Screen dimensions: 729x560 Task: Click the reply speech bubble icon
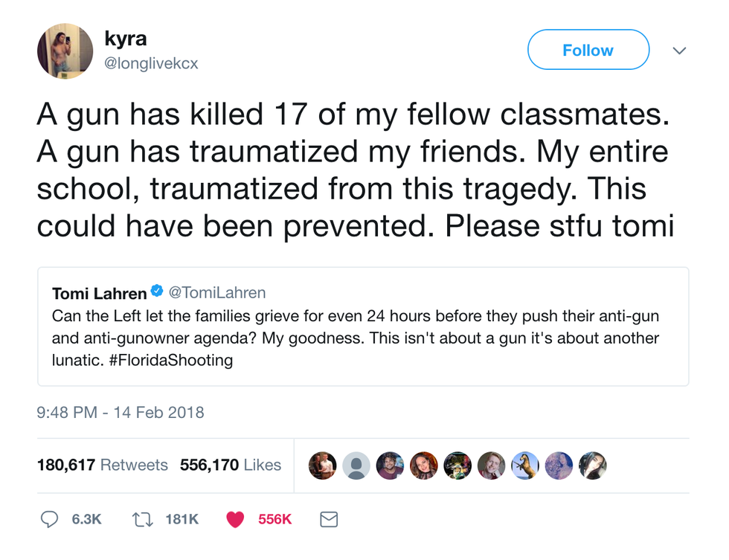[49, 519]
